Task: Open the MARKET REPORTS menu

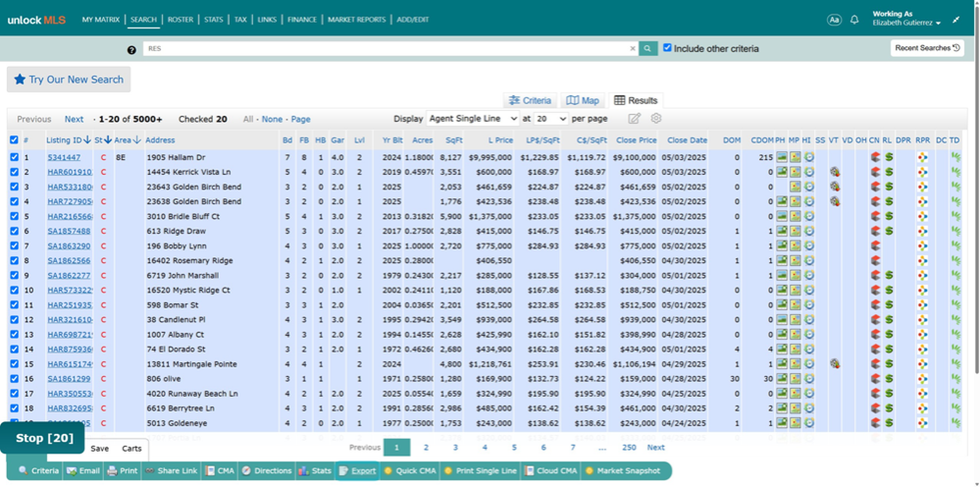Action: click(357, 19)
